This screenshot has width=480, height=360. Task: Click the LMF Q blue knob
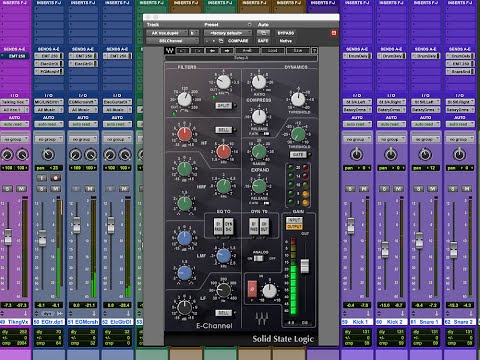pyautogui.click(x=184, y=273)
